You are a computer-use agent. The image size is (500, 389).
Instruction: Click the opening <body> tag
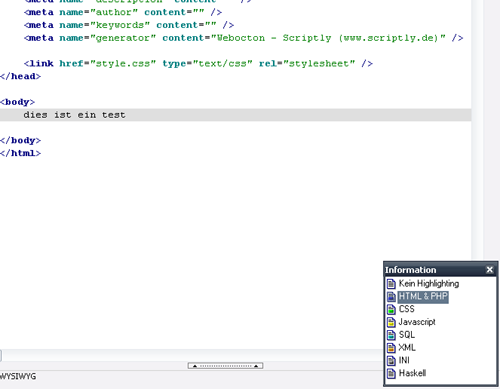tap(17, 102)
